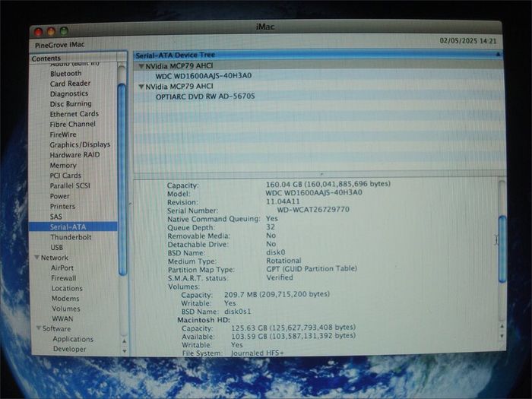Collapse the NVidia MCP79 AHCI node above OPTIARC drive
This screenshot has width=532, height=399.
[141, 87]
